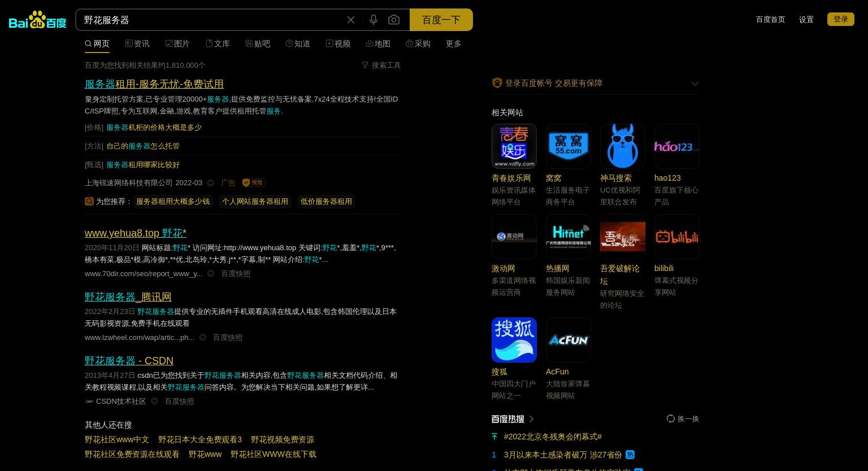Screen dimensions: 868x471
Task: Click the 登录 button
Action: (x=841, y=19)
